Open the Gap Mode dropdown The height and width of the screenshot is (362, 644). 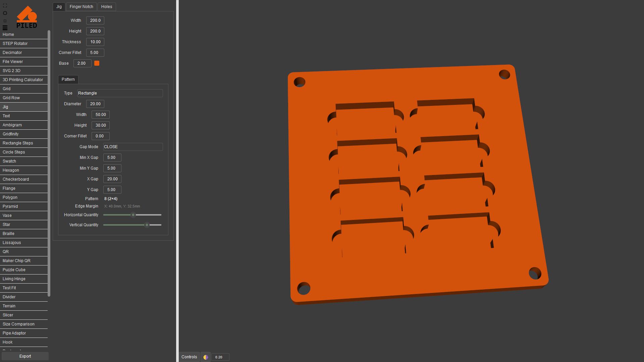tap(132, 147)
